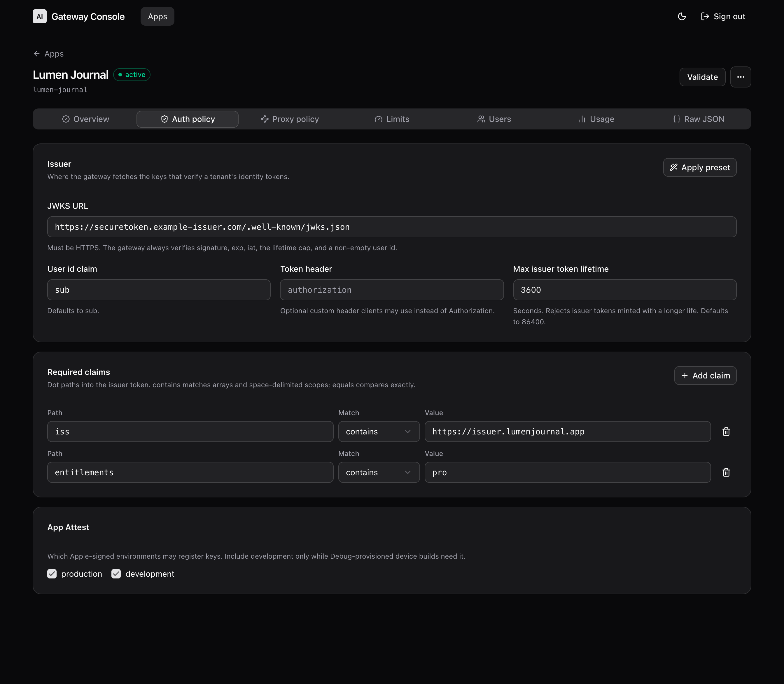
Task: Click the User id claim field
Action: tap(159, 290)
